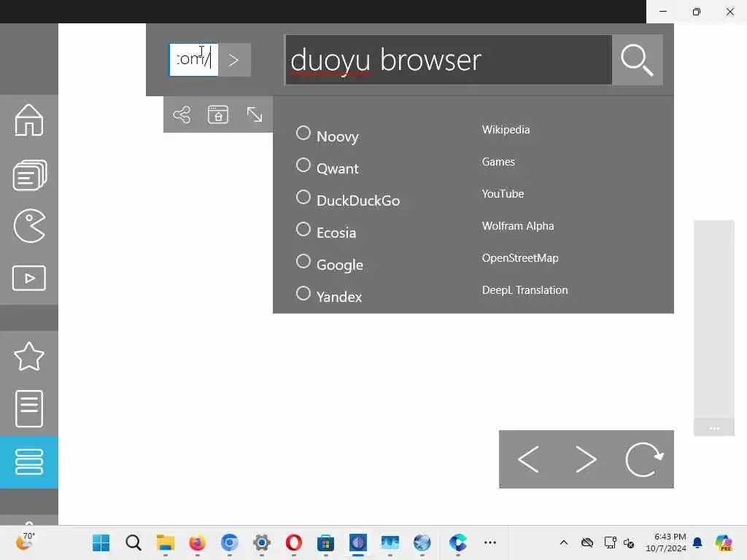Navigate back with left chevron
Viewport: 747px width, 560px height.
click(x=528, y=459)
